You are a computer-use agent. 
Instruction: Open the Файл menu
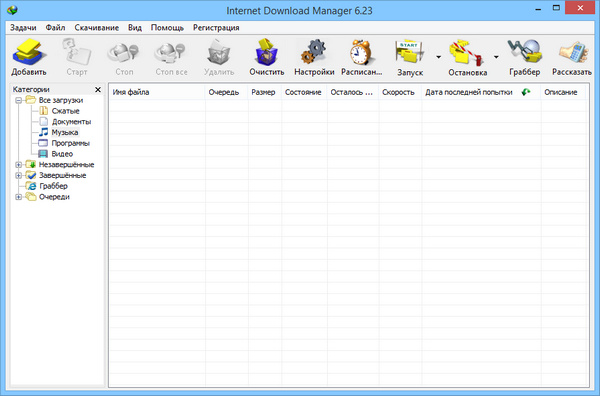(55, 28)
